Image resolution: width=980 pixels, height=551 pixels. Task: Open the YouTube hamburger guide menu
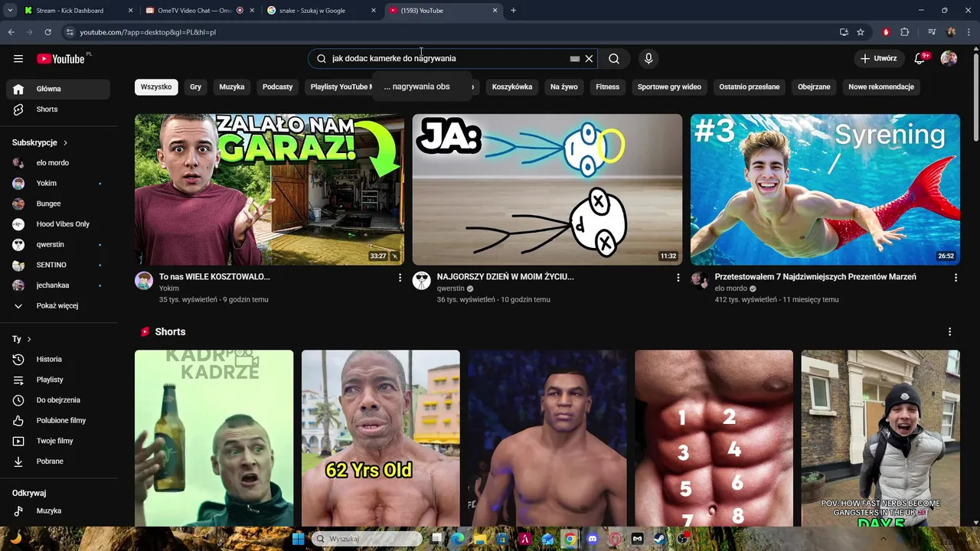[18, 58]
